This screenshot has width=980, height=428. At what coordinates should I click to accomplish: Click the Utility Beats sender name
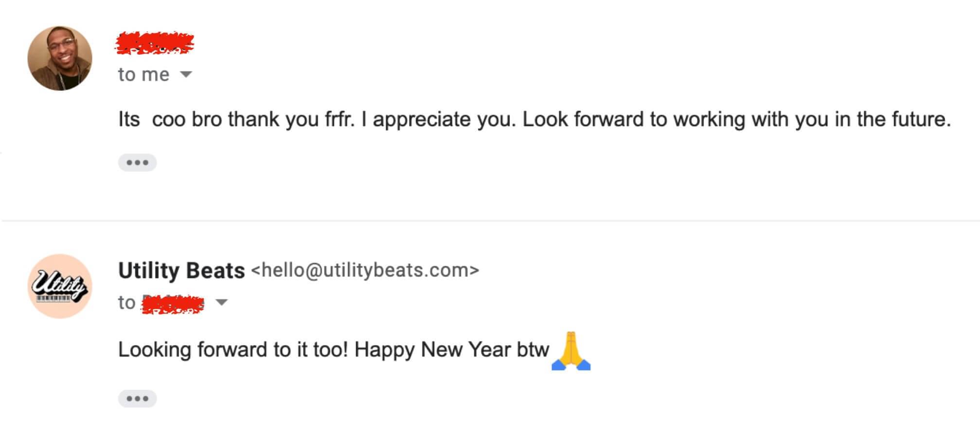click(181, 270)
